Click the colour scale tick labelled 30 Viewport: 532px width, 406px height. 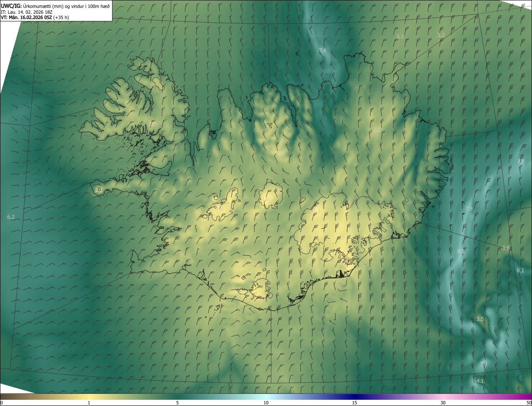[x=443, y=403]
